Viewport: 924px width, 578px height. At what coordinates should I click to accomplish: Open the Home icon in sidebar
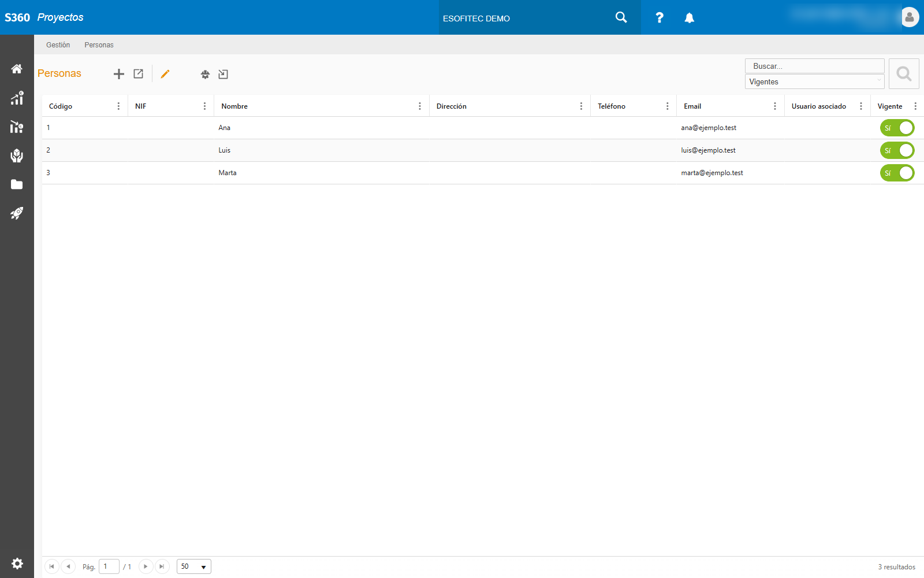[x=17, y=69]
